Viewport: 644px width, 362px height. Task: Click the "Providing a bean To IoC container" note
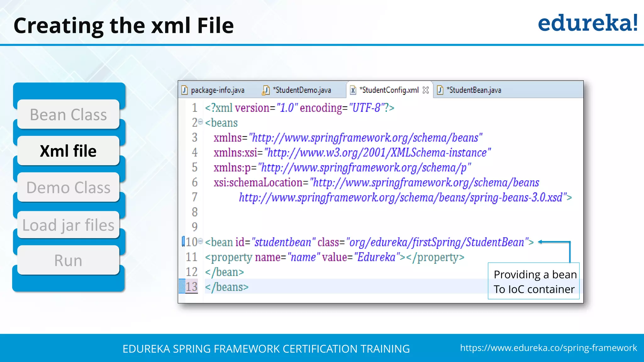pyautogui.click(x=534, y=281)
